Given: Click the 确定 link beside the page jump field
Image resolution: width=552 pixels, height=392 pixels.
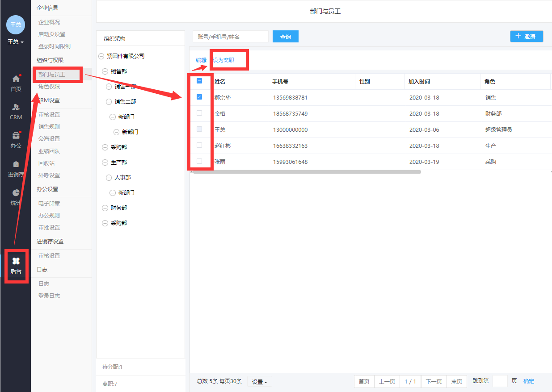Looking at the screenshot, I should pos(529,381).
